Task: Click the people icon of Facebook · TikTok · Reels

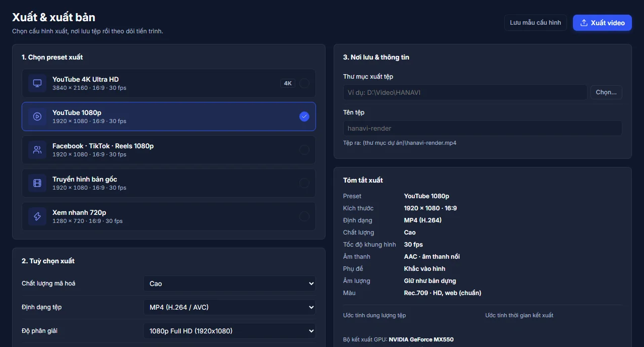Action: point(37,150)
